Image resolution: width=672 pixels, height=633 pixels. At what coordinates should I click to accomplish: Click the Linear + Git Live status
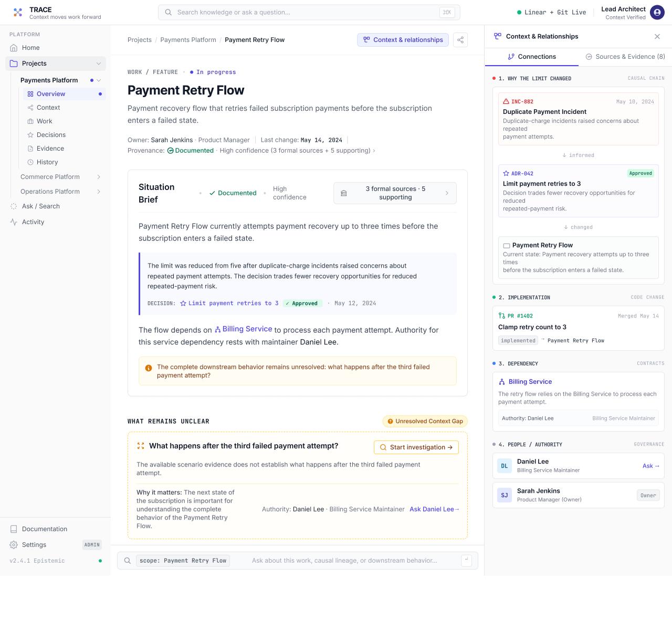552,12
